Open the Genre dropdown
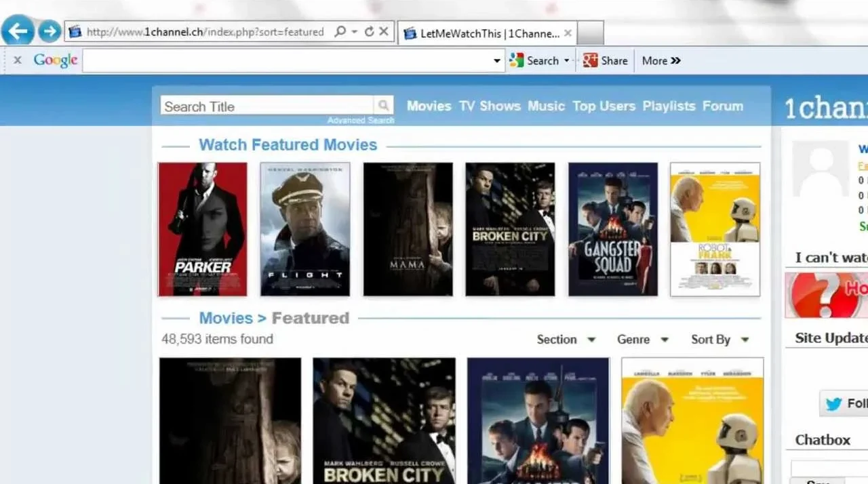Screen dimensions: 868x484 coord(641,339)
